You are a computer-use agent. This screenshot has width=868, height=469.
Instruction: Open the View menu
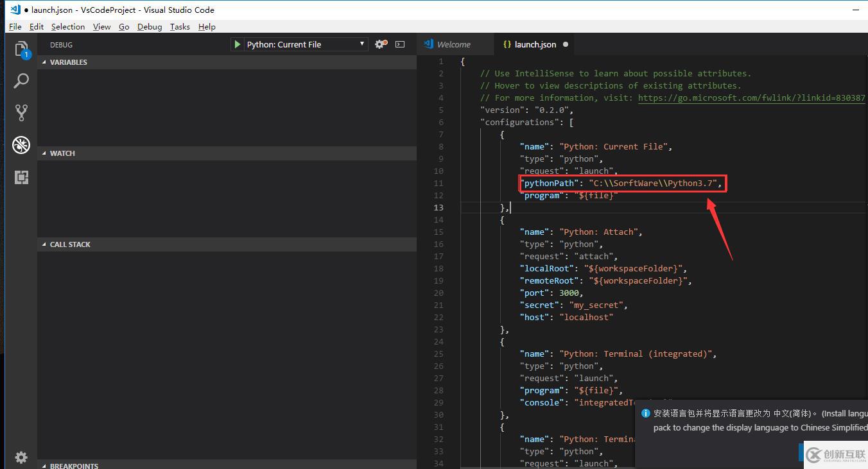pyautogui.click(x=101, y=26)
